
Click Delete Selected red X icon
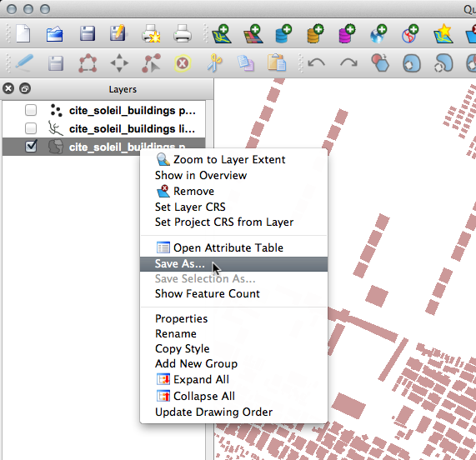click(x=183, y=63)
